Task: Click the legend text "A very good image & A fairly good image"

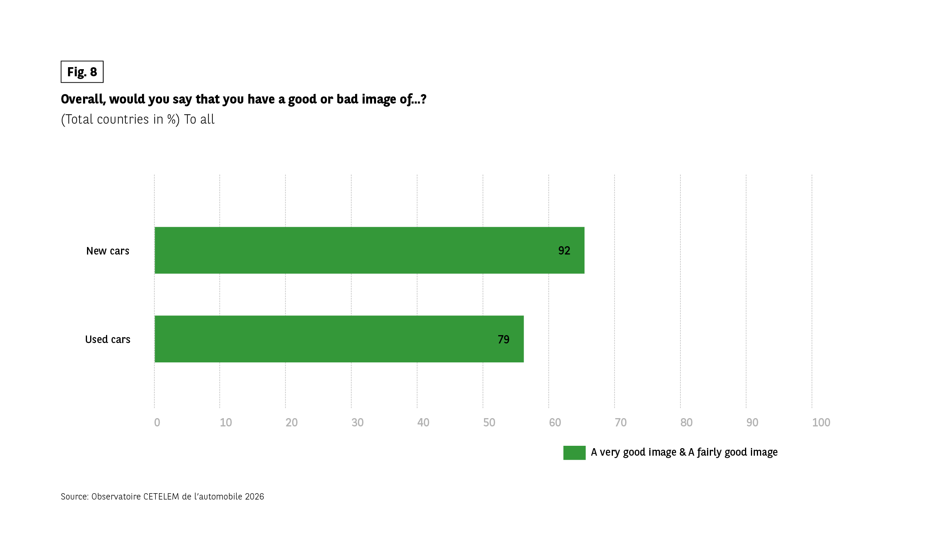Action: point(684,452)
